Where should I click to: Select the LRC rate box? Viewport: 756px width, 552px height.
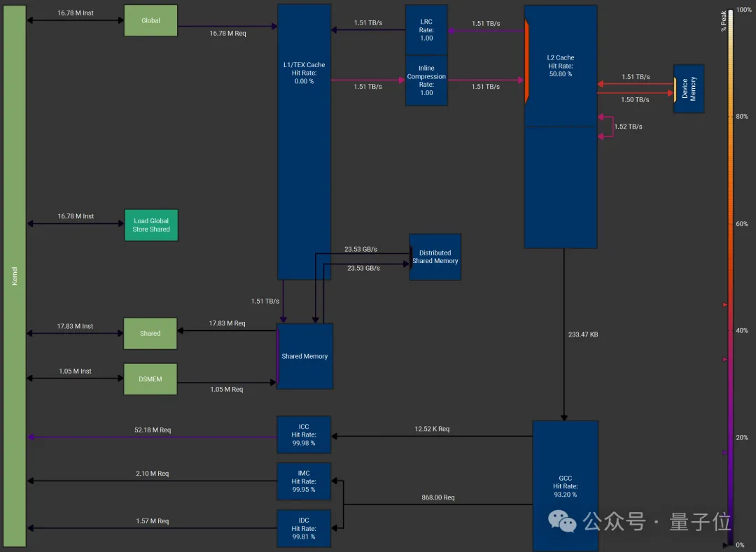coord(426,30)
